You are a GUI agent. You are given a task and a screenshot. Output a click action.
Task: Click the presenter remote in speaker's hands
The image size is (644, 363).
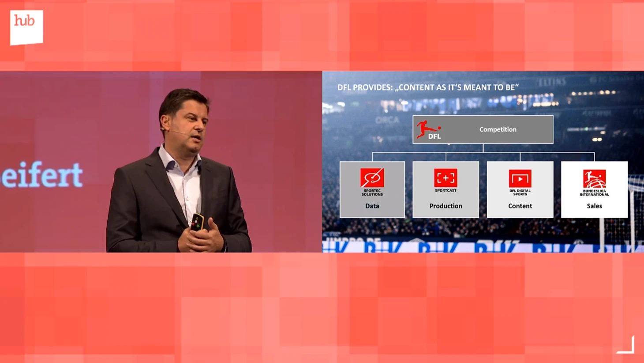click(x=196, y=222)
